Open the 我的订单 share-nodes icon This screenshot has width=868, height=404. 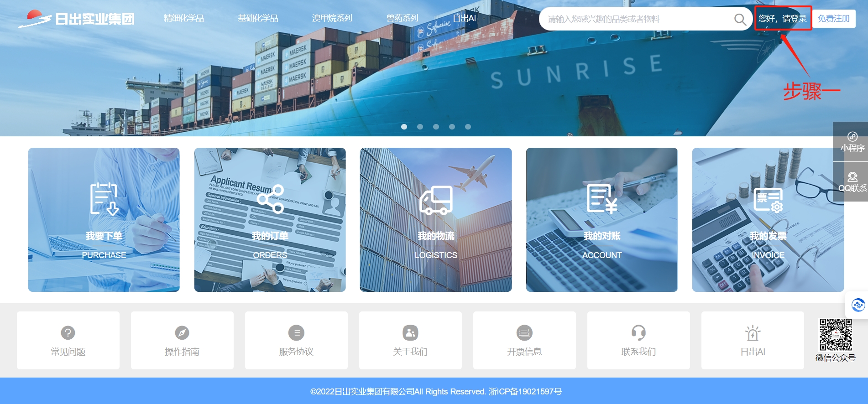(x=270, y=199)
